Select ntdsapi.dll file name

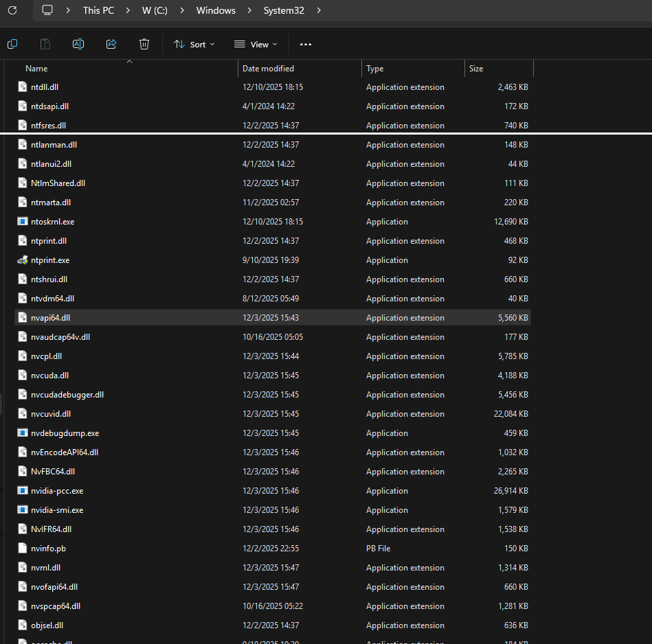tap(50, 106)
